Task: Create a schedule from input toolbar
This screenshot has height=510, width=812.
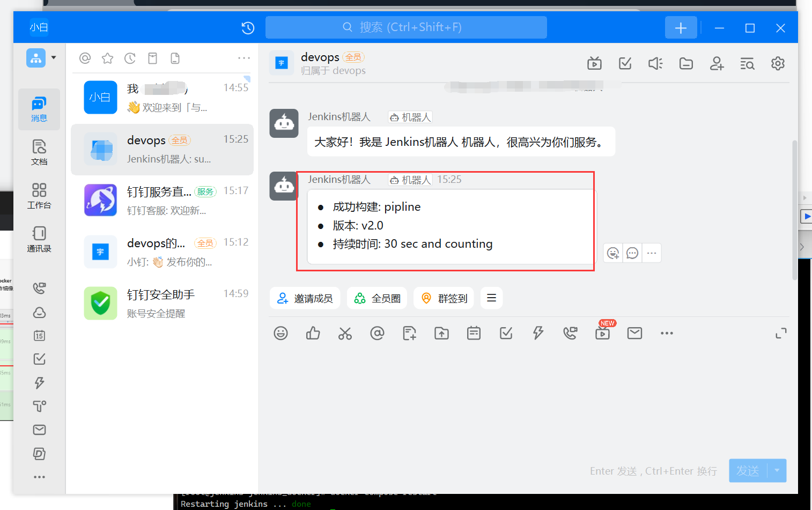Action: click(x=474, y=333)
